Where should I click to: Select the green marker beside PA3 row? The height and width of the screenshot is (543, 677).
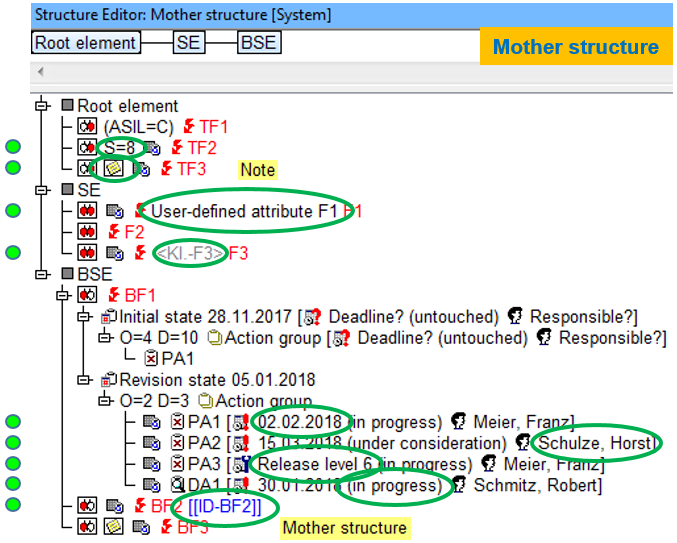coord(13,464)
